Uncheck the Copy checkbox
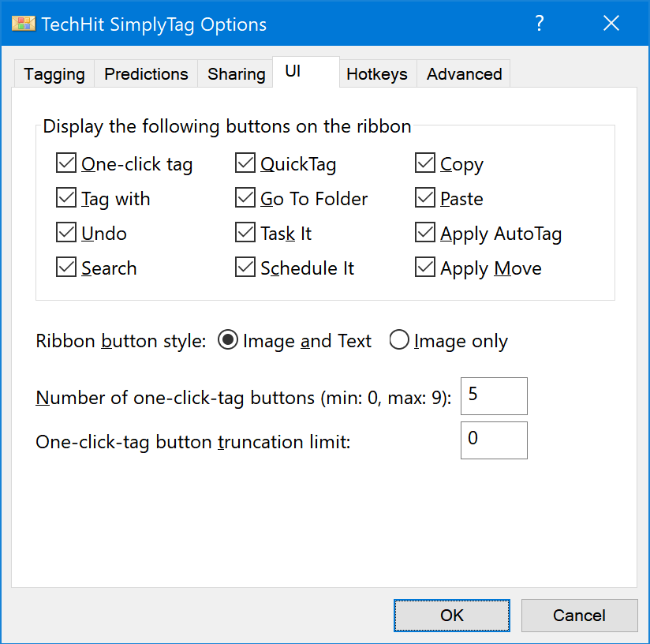The width and height of the screenshot is (650, 644). pyautogui.click(x=425, y=163)
